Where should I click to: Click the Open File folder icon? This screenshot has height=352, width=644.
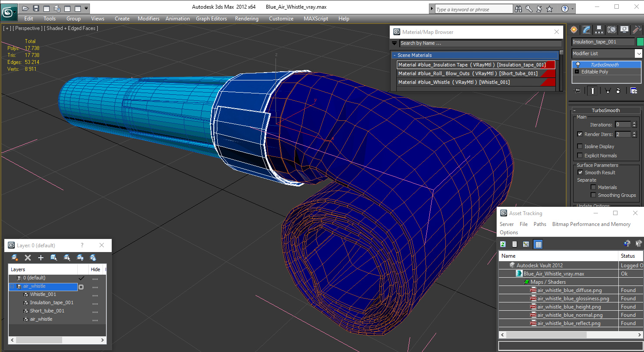point(26,8)
